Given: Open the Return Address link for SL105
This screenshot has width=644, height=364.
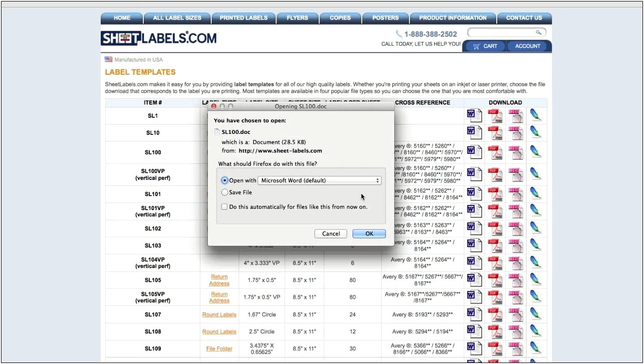Looking at the screenshot, I should click(x=219, y=280).
